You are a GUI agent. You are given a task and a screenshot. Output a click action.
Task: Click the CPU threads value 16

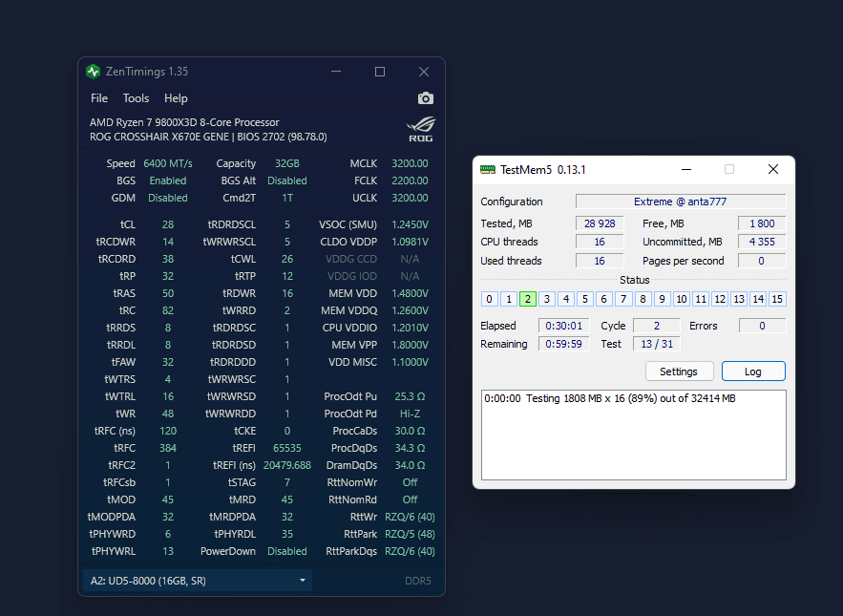click(600, 242)
